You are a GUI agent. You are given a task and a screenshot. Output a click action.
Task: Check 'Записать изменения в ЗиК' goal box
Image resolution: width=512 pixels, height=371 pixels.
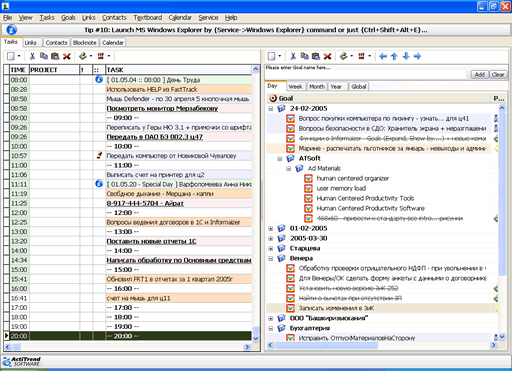290,308
